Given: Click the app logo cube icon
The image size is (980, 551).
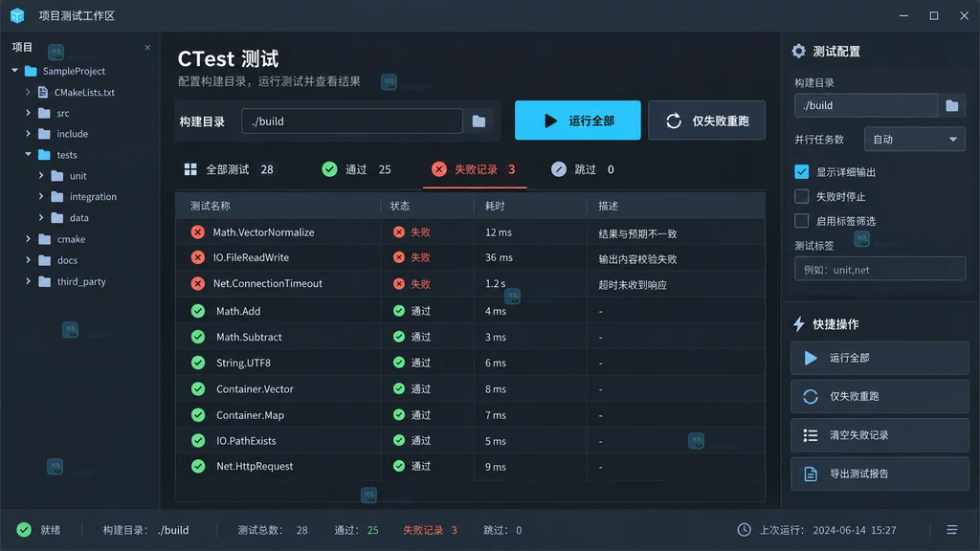Looking at the screenshot, I should (17, 15).
